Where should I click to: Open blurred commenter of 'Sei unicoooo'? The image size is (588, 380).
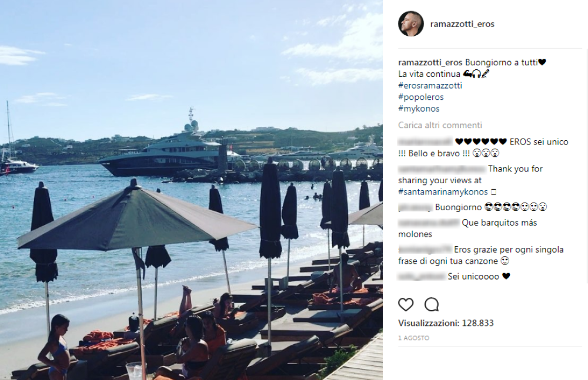(x=422, y=276)
